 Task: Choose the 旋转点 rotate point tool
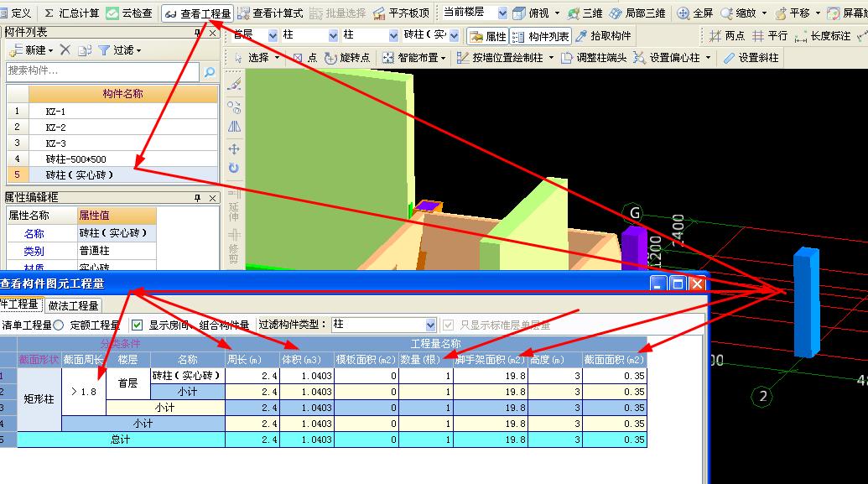pyautogui.click(x=347, y=58)
